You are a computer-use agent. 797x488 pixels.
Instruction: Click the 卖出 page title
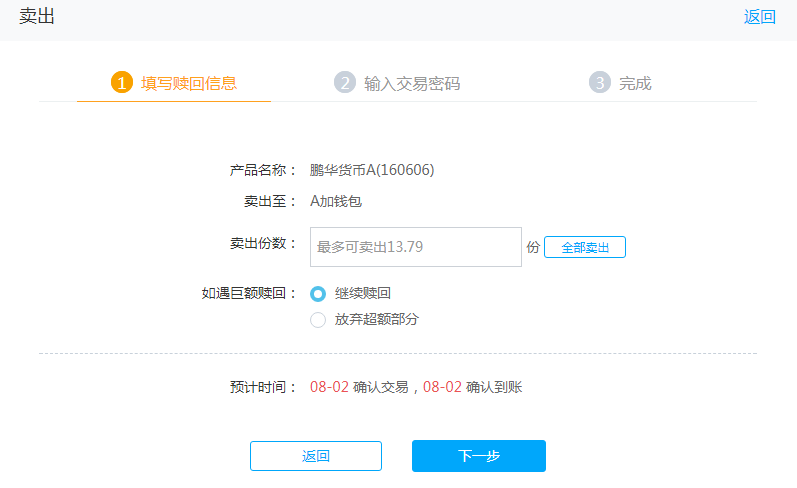37,16
